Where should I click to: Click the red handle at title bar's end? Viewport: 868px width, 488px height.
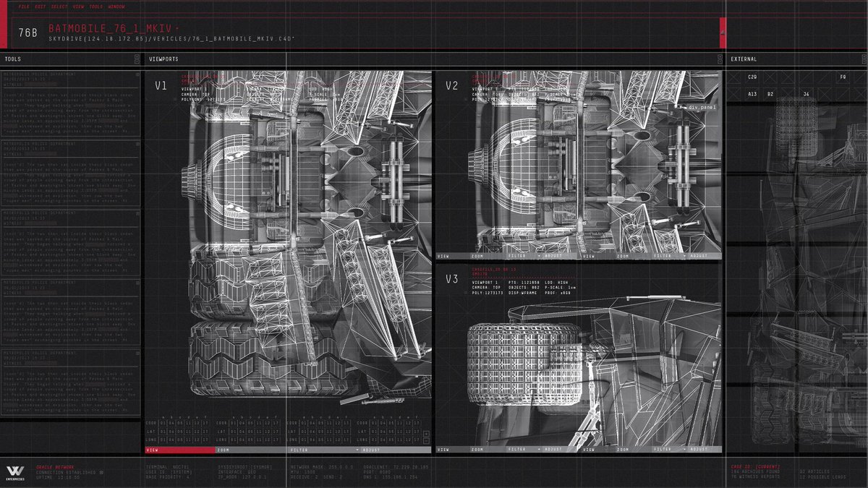coord(723,33)
